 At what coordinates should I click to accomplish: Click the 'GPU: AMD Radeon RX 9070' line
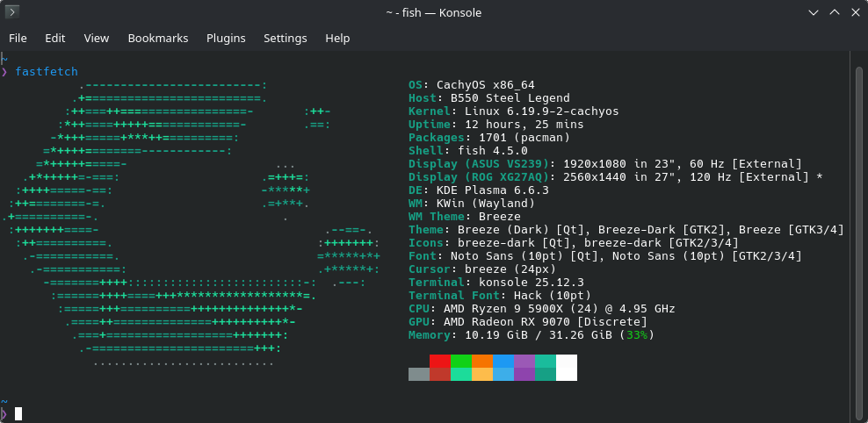(x=528, y=322)
